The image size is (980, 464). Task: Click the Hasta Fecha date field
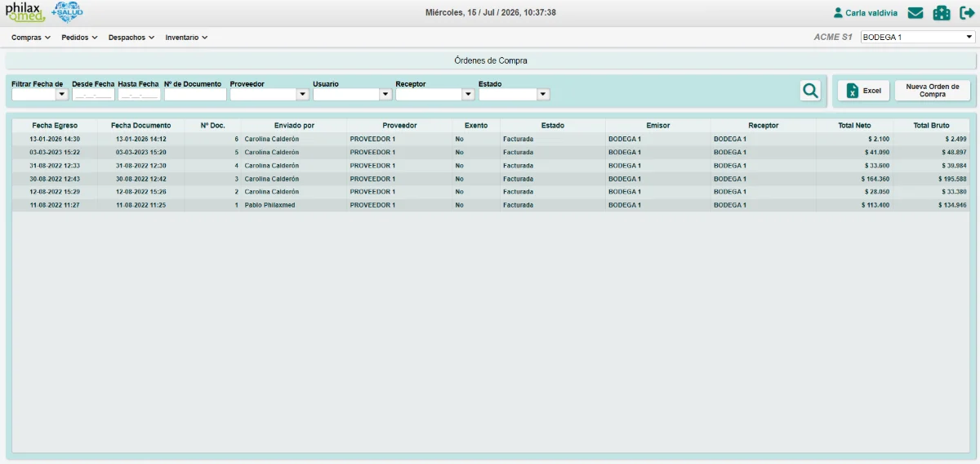140,95
